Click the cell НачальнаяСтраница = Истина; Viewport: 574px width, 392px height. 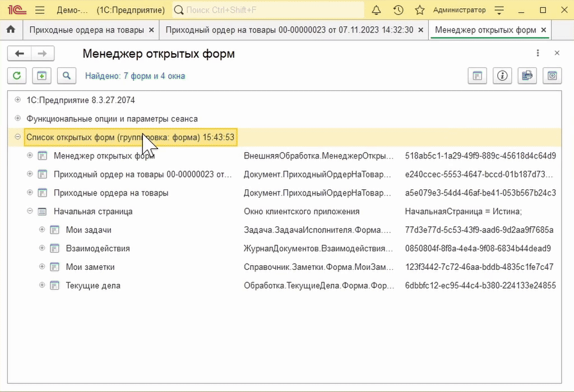(x=464, y=211)
